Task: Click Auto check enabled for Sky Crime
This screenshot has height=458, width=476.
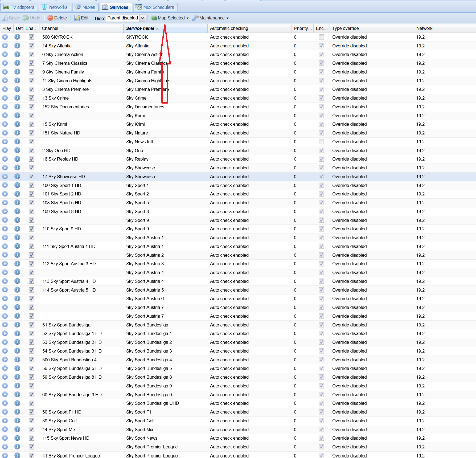Action: tap(229, 98)
